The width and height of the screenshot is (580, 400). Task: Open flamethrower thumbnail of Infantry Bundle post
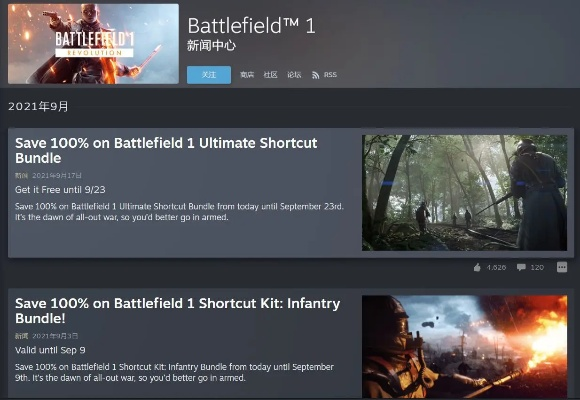tap(465, 347)
